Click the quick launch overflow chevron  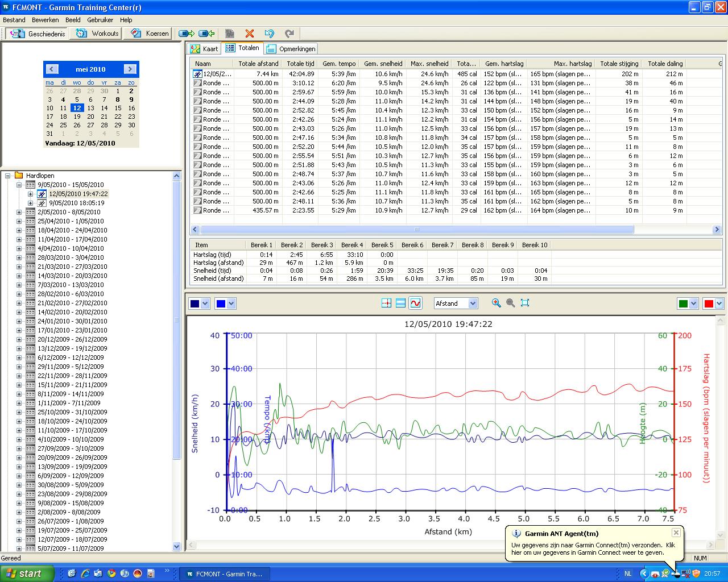tap(167, 571)
